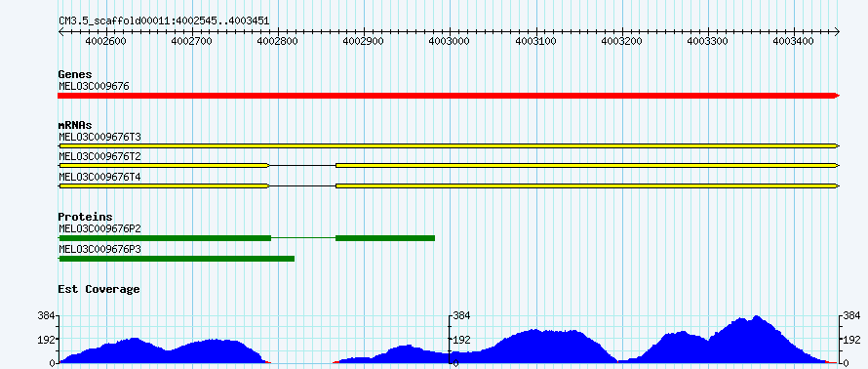Click ruler position 4003400
Screen dimensions: 868x369
793,42
